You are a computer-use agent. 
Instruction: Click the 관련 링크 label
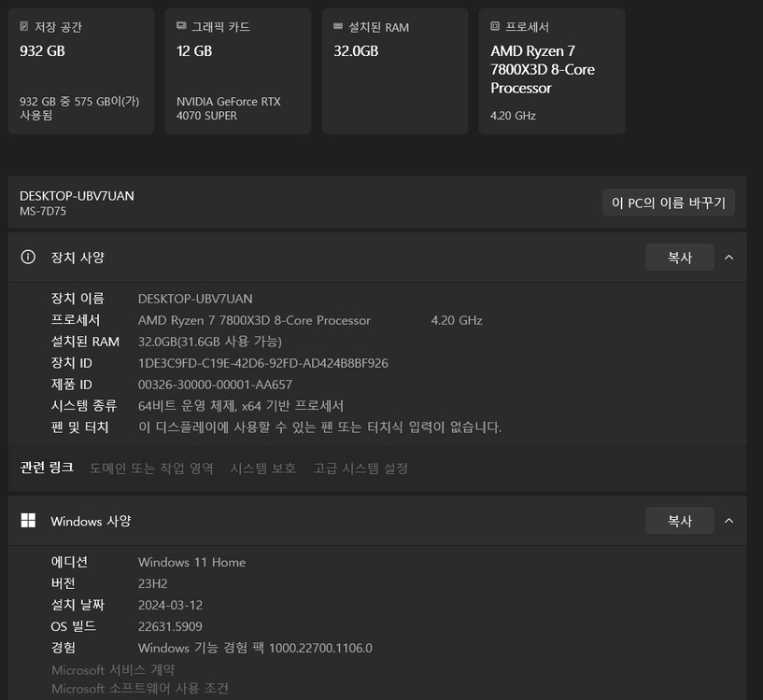47,468
